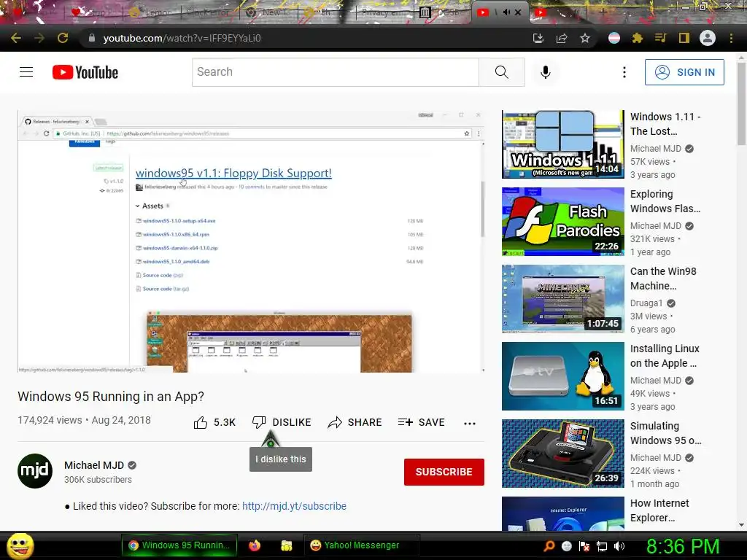Viewport: 747px width, 560px height.
Task: Open Apple TV Linux video thumbnail
Action: [562, 376]
